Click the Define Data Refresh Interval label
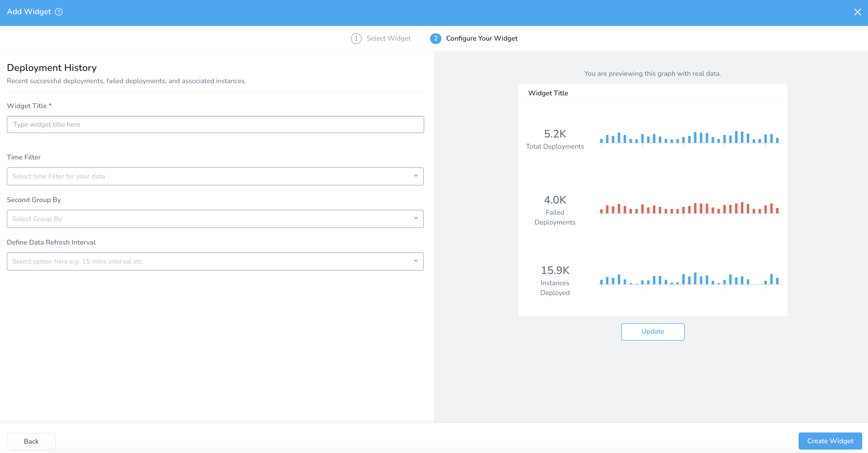The height and width of the screenshot is (453, 868). pos(51,242)
